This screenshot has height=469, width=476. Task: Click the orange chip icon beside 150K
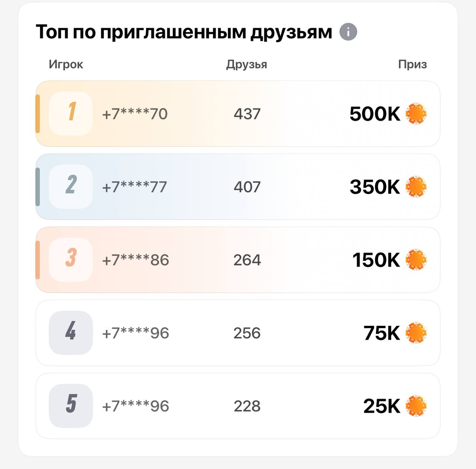pyautogui.click(x=416, y=260)
